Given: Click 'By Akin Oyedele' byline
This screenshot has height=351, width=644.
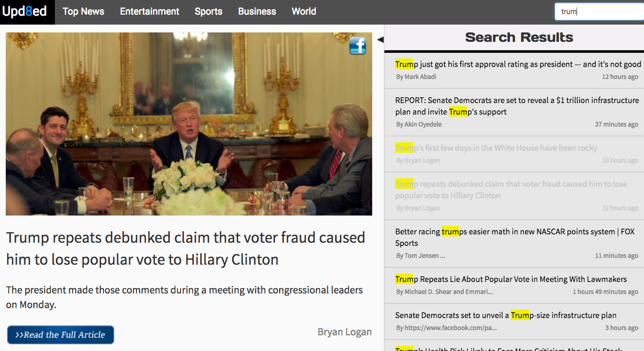Looking at the screenshot, I should tap(419, 124).
